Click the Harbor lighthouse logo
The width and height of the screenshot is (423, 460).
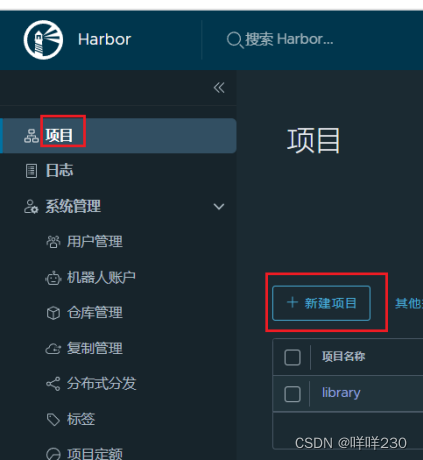point(43,40)
